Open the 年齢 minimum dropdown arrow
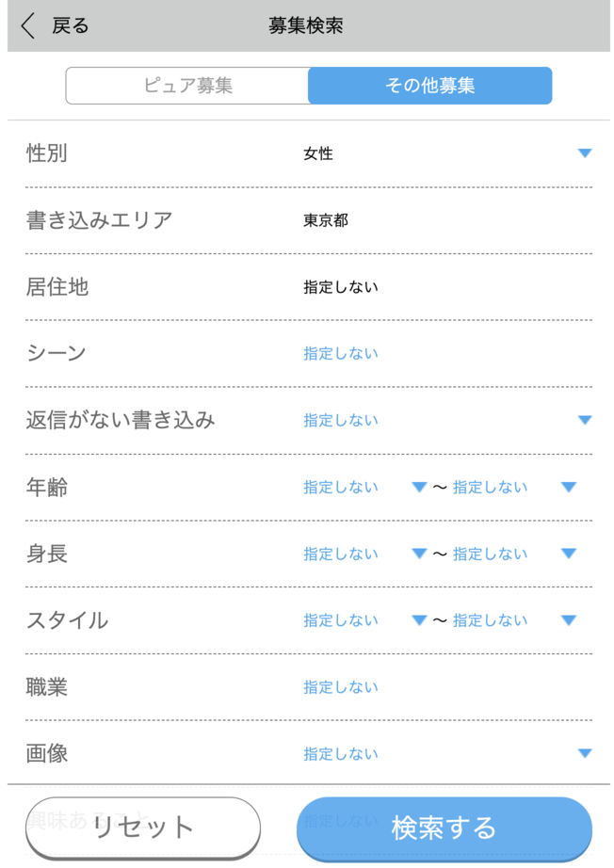This screenshot has height=868, width=614. 419,487
